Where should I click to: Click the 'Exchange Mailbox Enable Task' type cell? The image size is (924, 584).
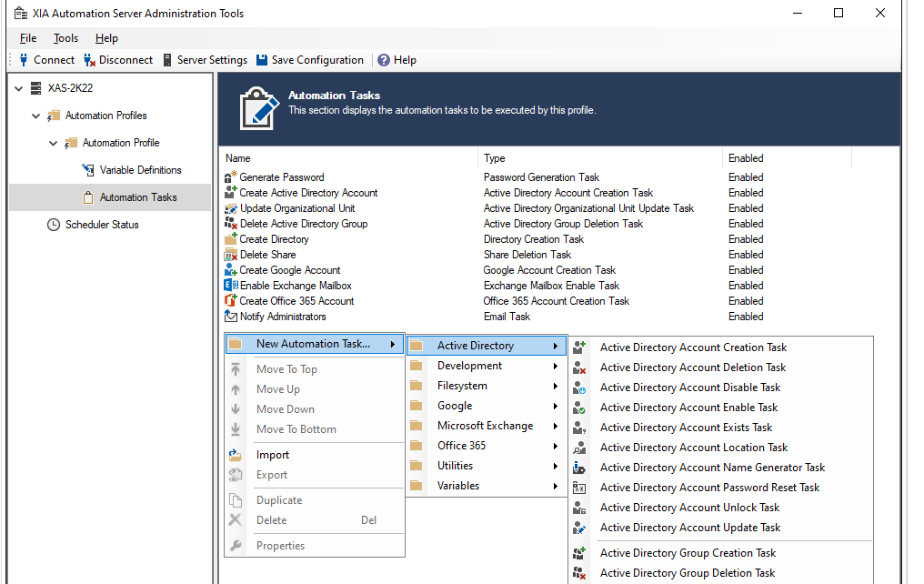pos(551,286)
